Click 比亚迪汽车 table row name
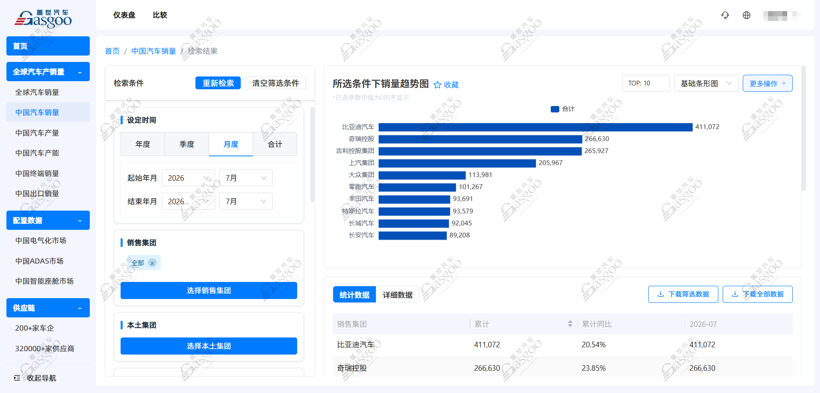820x393 pixels. click(355, 345)
